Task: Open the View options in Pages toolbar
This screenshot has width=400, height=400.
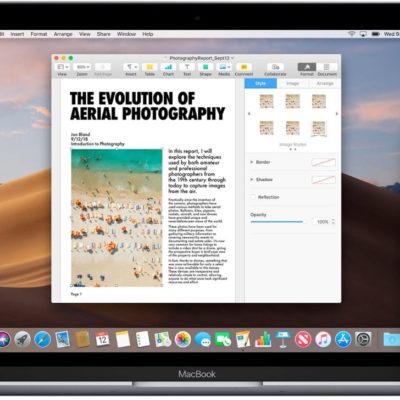Action: click(62, 67)
